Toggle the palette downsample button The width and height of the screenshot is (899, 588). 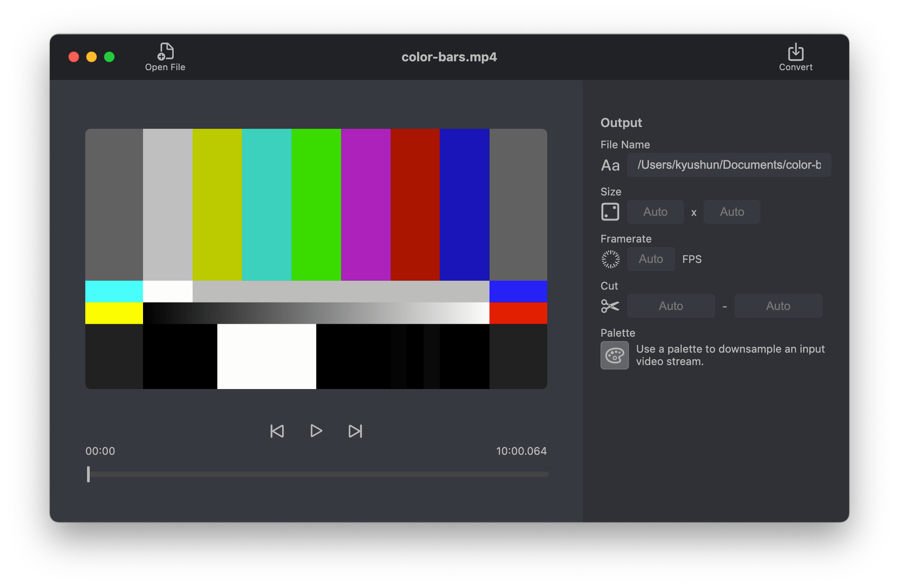click(x=614, y=355)
